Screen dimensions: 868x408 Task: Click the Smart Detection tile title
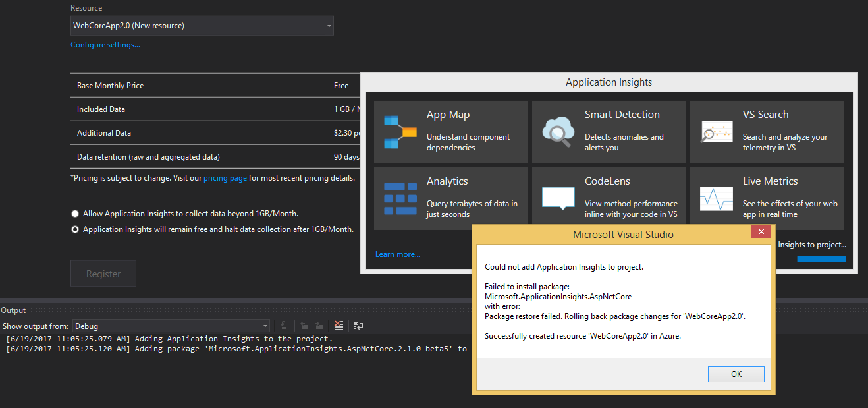pyautogui.click(x=622, y=115)
